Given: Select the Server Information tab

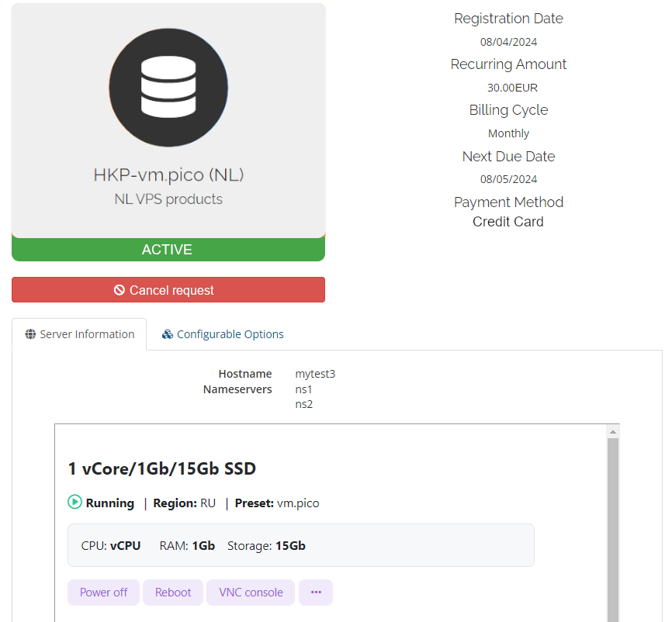Looking at the screenshot, I should tap(79, 334).
